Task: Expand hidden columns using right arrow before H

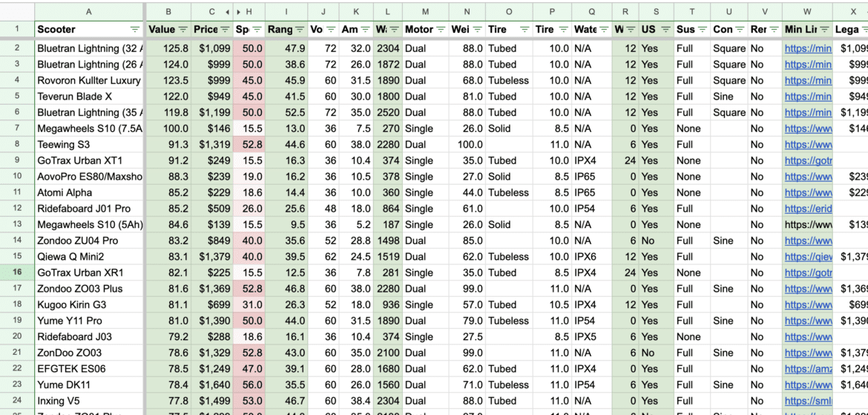Action: click(239, 12)
